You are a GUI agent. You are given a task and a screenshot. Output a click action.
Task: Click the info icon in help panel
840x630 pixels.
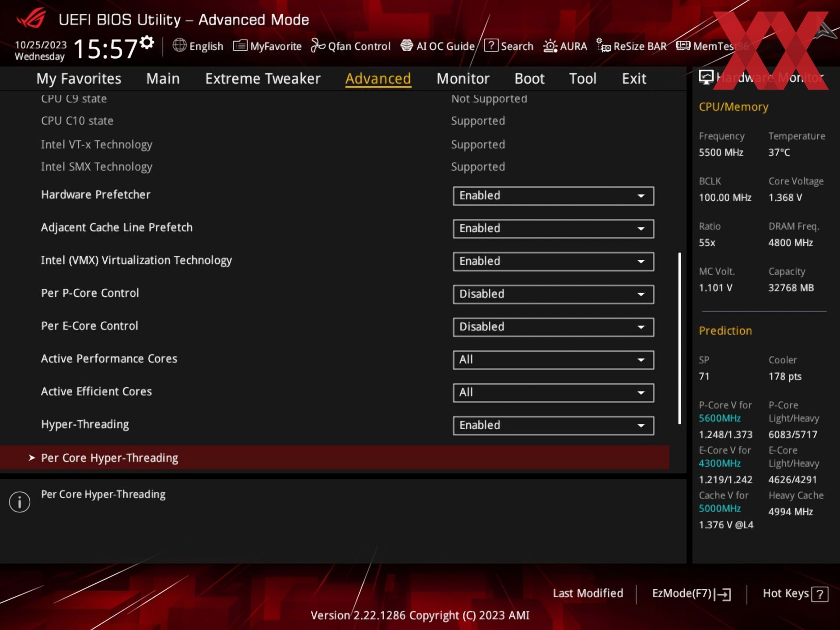20,502
